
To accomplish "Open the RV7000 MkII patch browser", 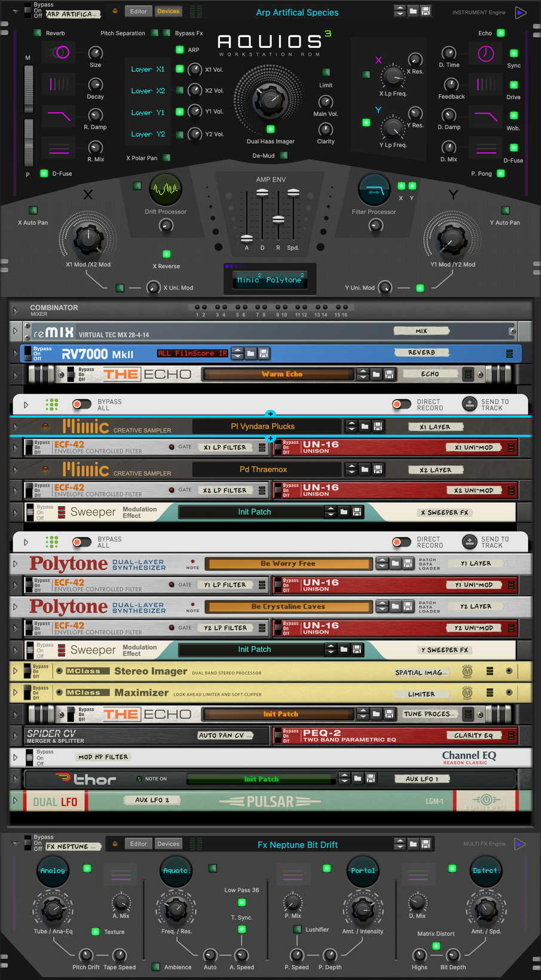I will point(250,353).
